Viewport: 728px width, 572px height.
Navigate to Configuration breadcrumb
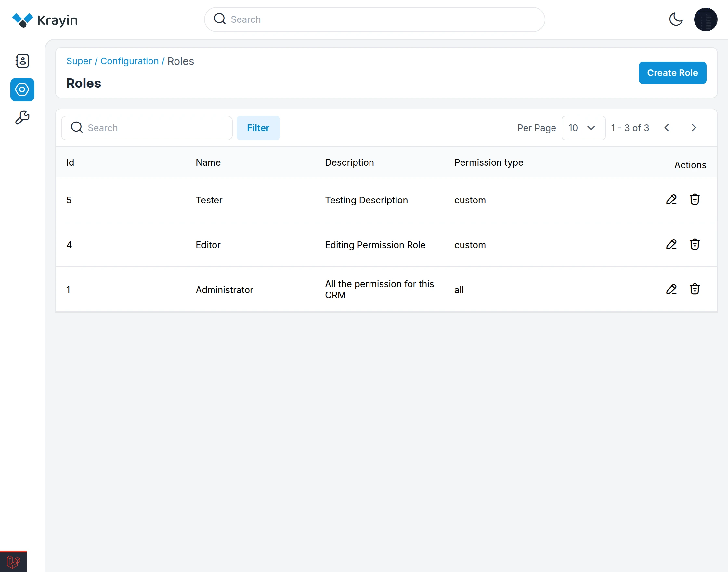pyautogui.click(x=129, y=61)
